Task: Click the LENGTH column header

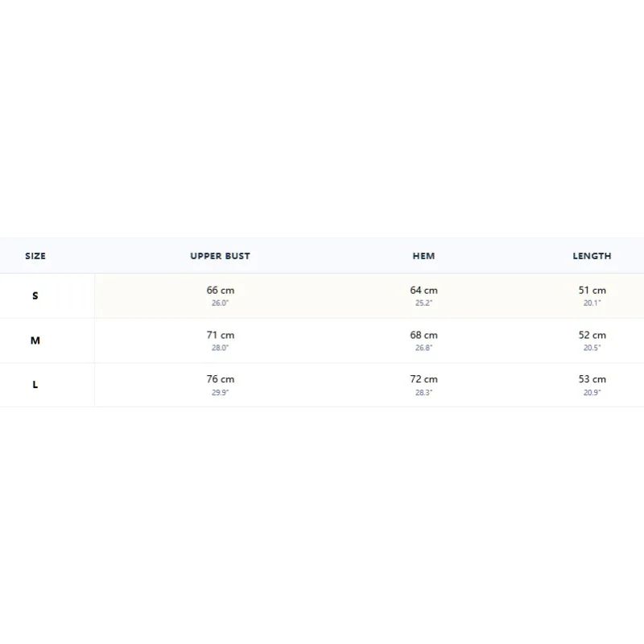Action: (592, 256)
